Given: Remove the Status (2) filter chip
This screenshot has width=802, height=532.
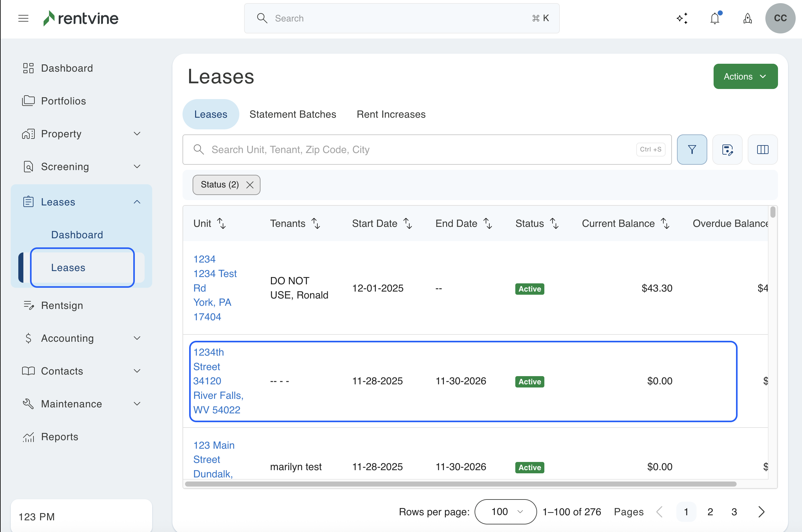Looking at the screenshot, I should pos(250,185).
